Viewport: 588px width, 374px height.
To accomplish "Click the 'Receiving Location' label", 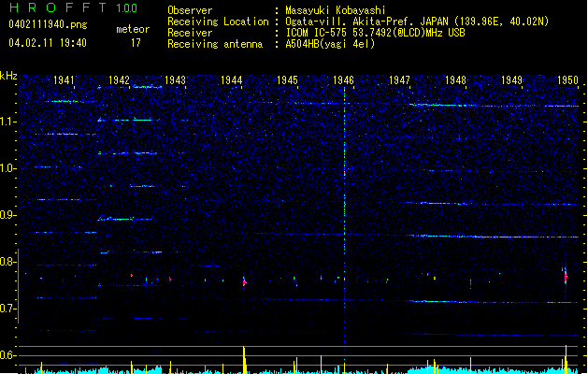I will pos(218,22).
